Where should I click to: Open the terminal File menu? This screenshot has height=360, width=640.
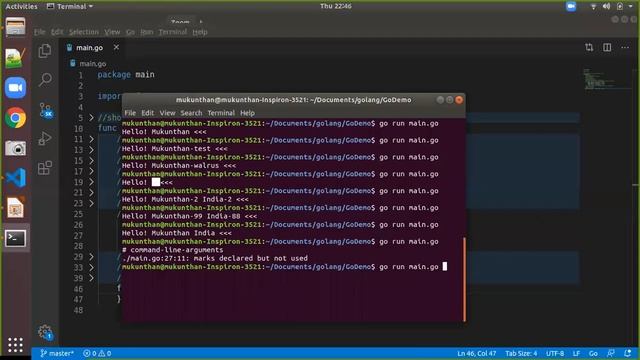[x=130, y=113]
